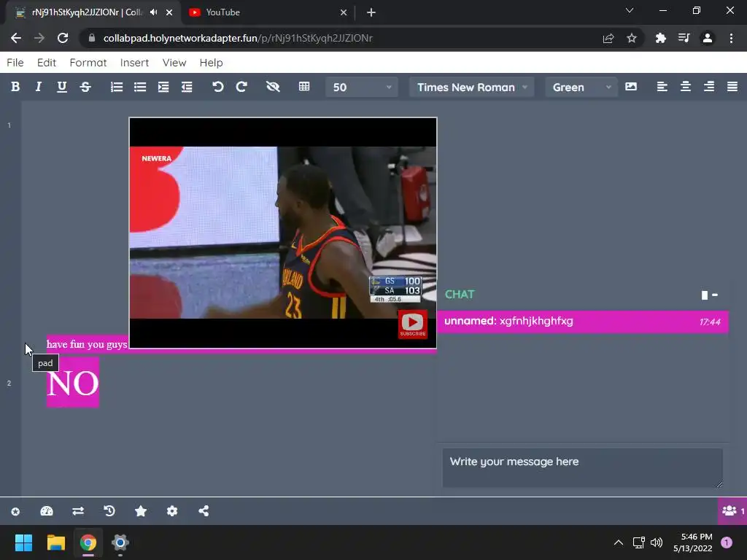The image size is (747, 560).
Task: Open the Green color dropdown
Action: pyautogui.click(x=581, y=87)
